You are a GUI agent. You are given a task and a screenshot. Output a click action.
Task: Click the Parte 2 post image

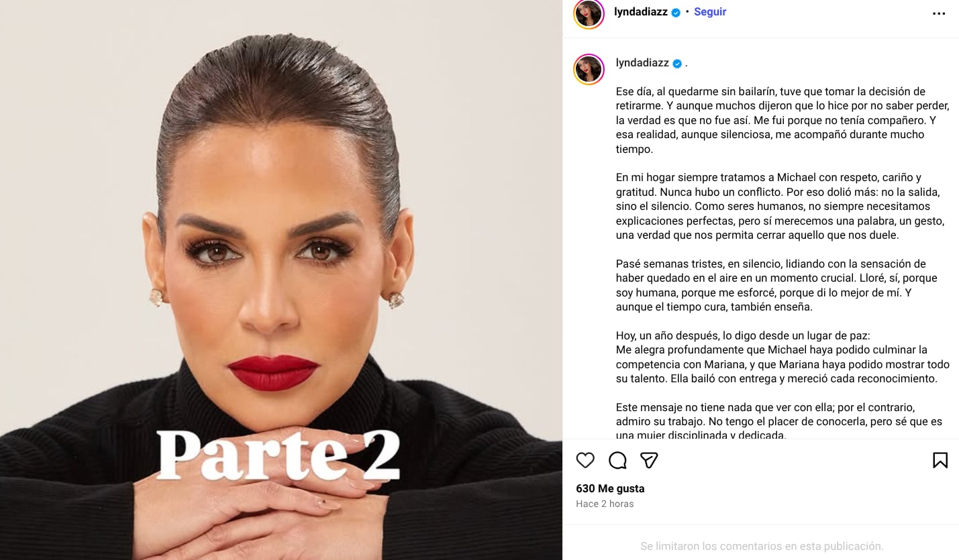(281, 280)
